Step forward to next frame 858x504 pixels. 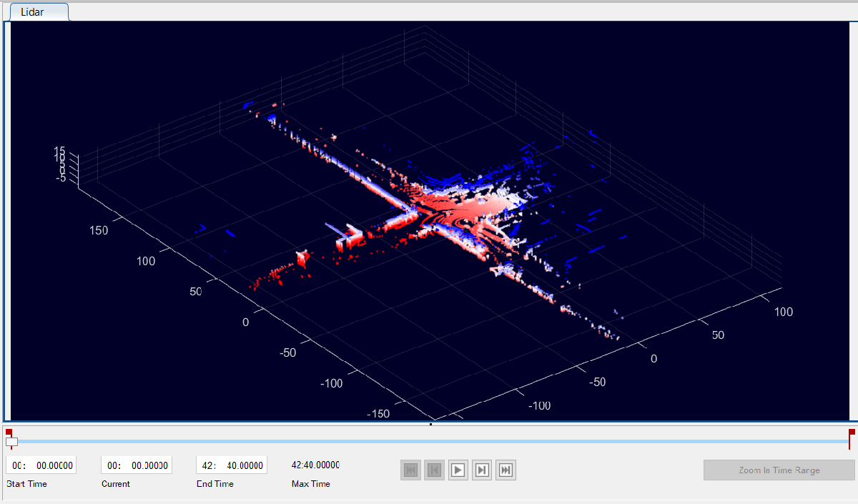[x=482, y=470]
